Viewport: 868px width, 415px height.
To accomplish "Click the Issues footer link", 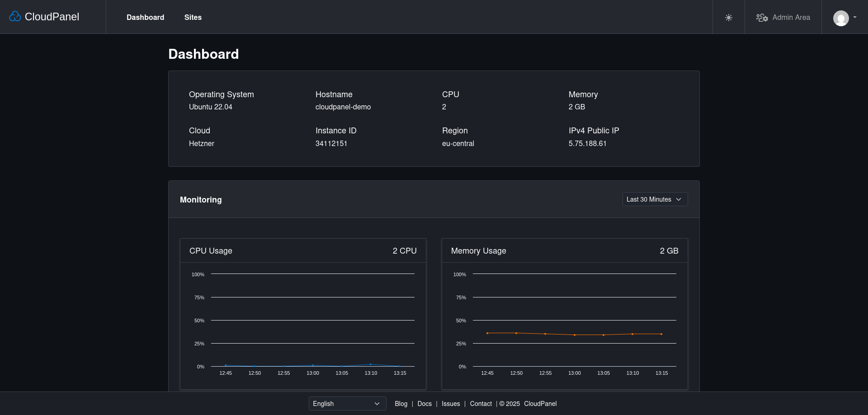I will point(450,404).
